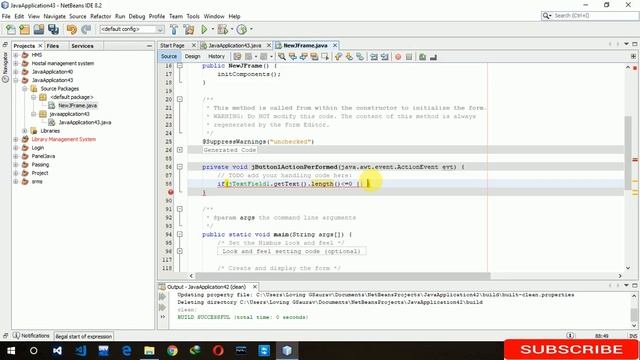
Task: Switch to JavaApplication43.java editor tab
Action: 235,45
